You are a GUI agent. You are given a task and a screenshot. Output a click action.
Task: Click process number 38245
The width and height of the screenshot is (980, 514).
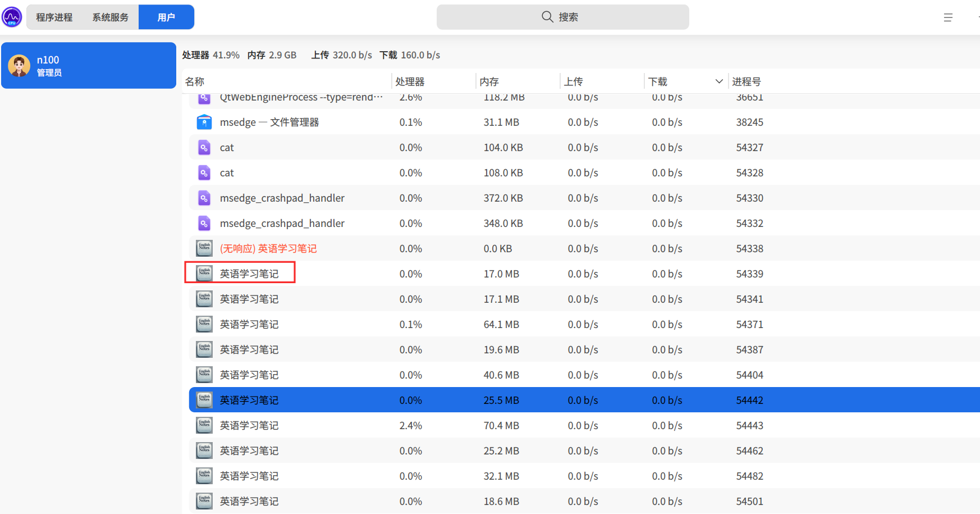(750, 122)
